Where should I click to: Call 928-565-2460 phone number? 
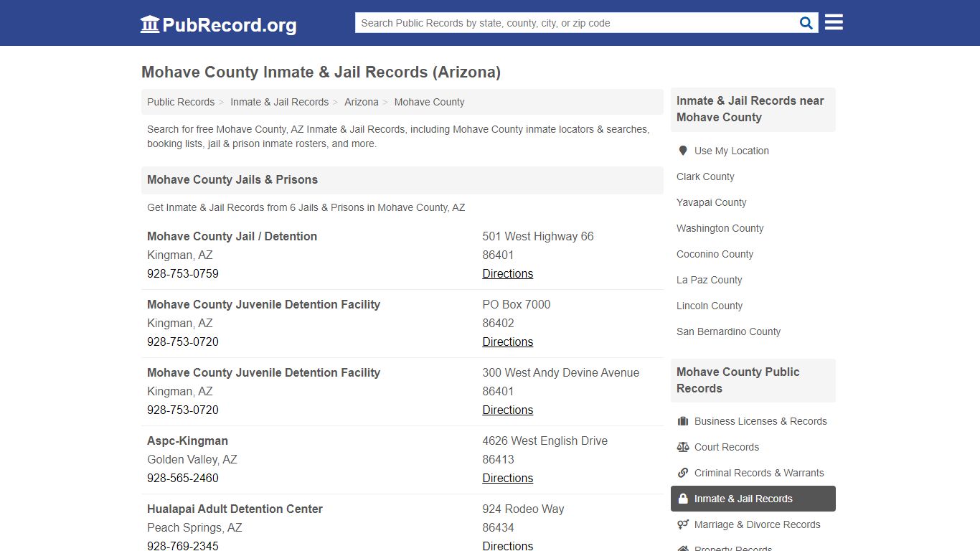click(x=183, y=478)
